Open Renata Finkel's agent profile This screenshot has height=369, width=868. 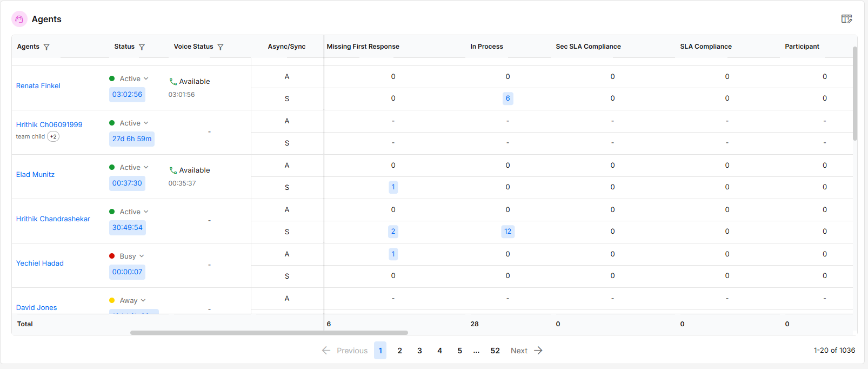(x=38, y=86)
